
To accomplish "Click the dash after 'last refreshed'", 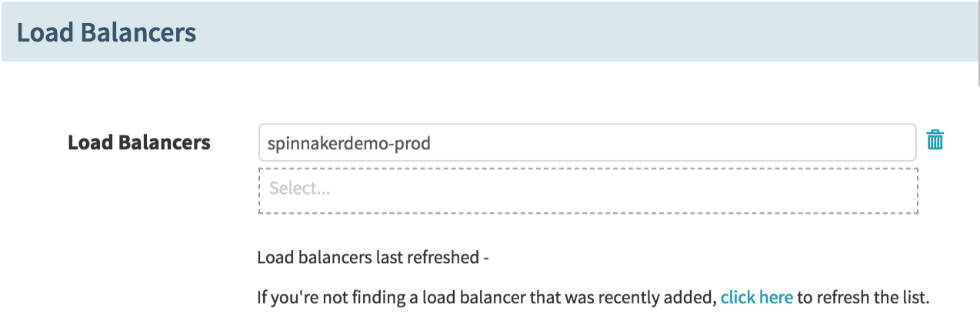I will pyautogui.click(x=486, y=258).
